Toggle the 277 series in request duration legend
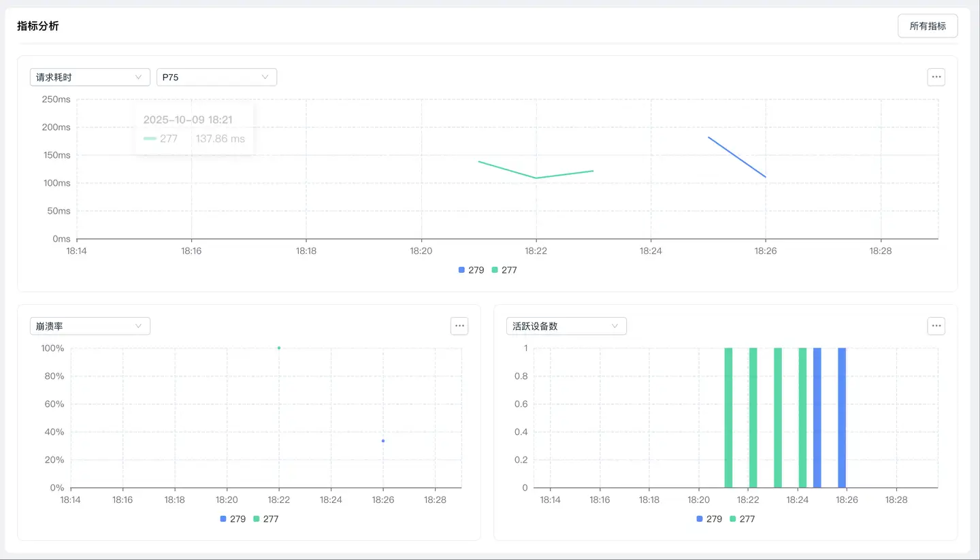The image size is (980, 560). (504, 270)
